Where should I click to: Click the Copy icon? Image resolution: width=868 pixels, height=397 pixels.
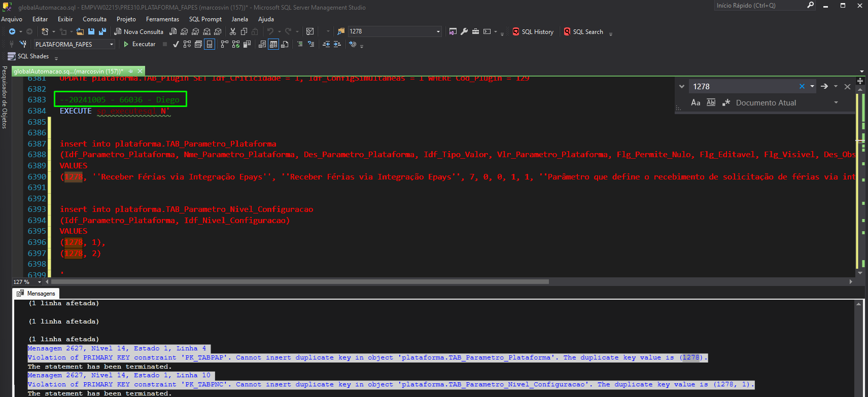(244, 31)
